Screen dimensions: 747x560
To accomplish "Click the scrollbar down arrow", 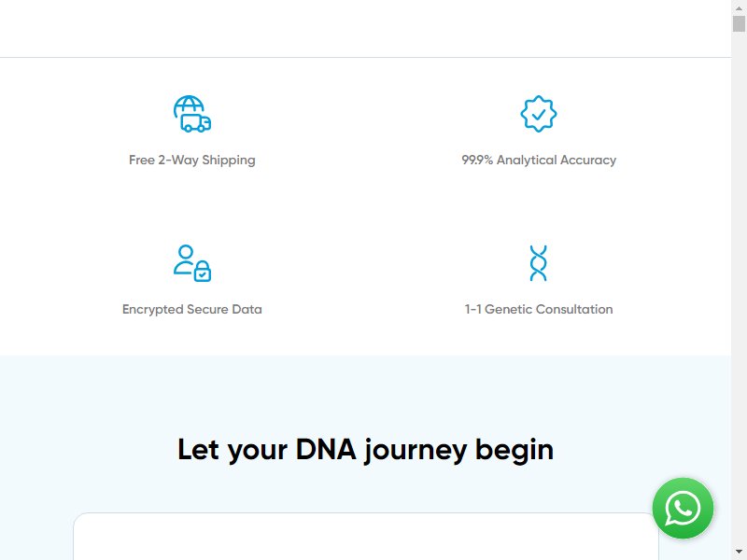I will (x=739, y=553).
